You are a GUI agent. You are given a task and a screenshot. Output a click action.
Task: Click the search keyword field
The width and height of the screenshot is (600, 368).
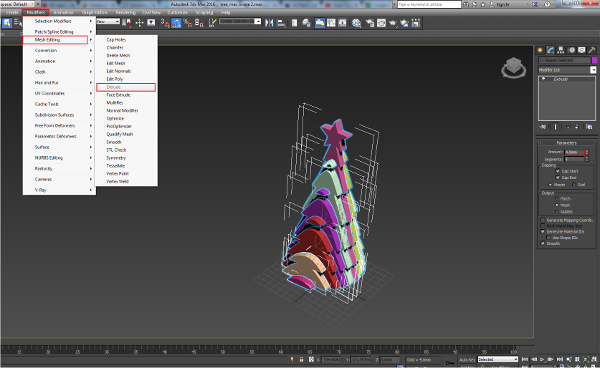[x=429, y=4]
